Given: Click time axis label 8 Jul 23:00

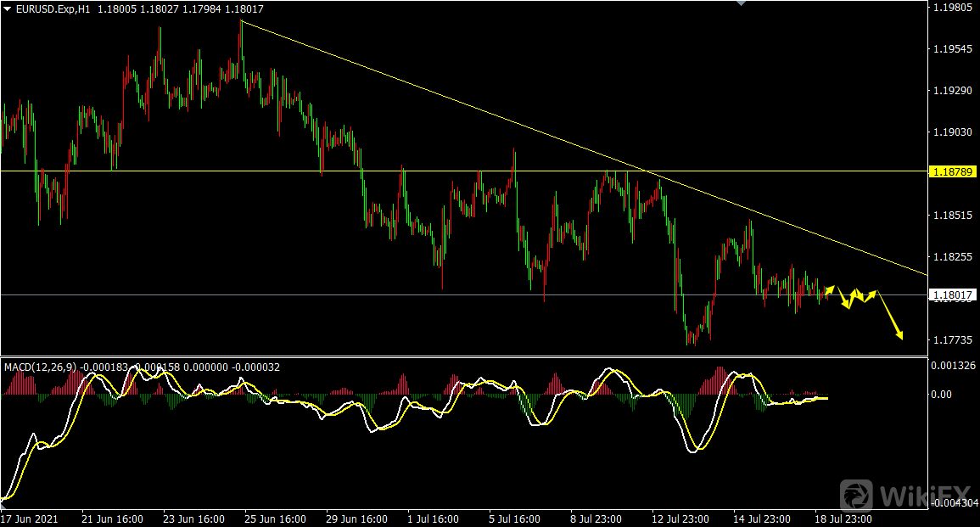Looking at the screenshot, I should tap(596, 519).
